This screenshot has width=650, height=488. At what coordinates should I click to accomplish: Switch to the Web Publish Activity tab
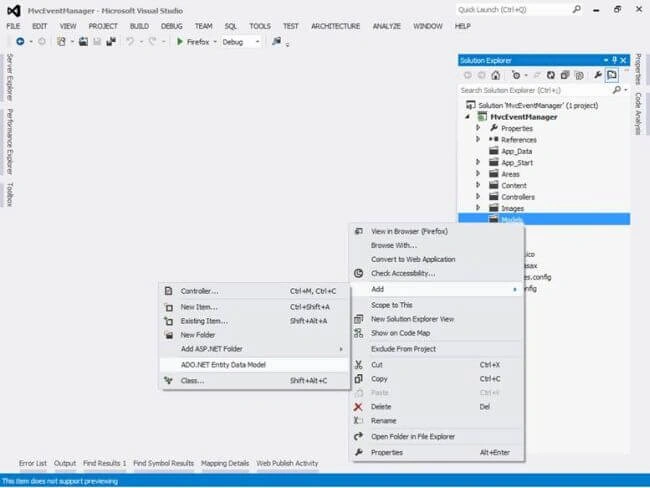287,464
